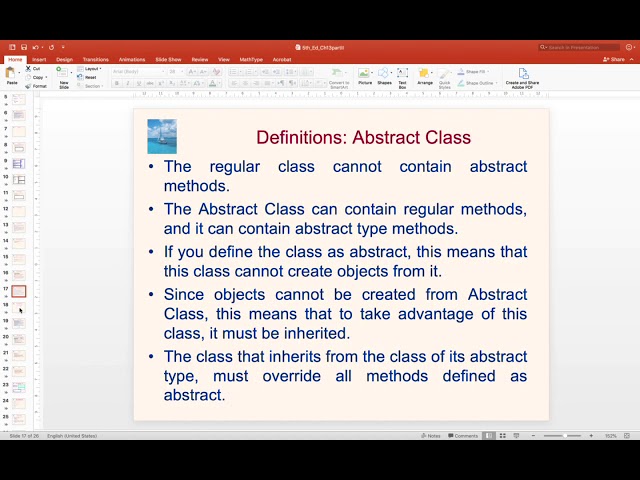Open the Animations tab
640x480 pixels.
coord(132,60)
